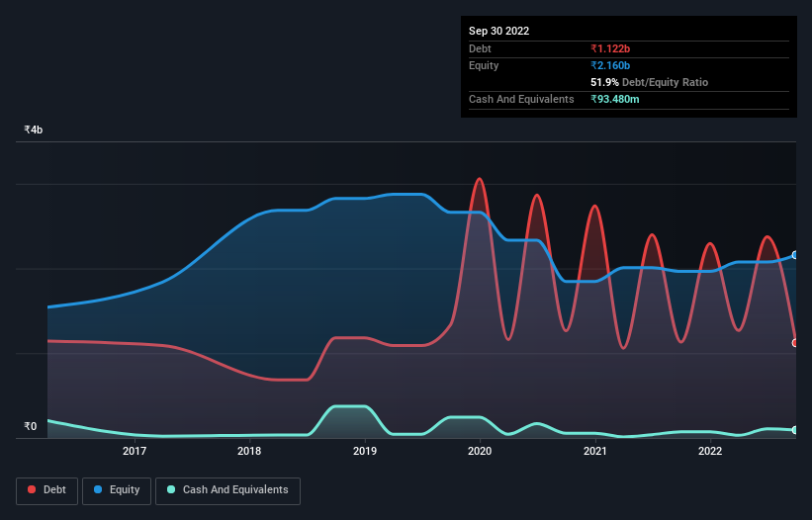Toggle the Equity series in the legend

point(117,490)
